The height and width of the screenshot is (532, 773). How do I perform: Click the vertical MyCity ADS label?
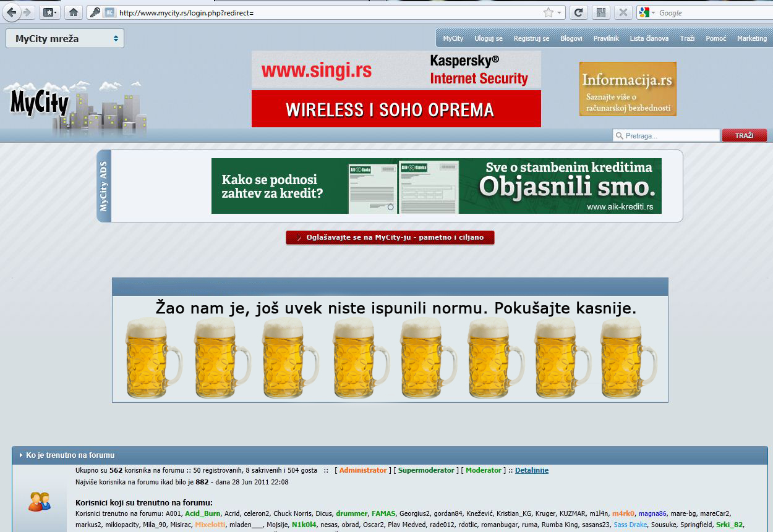(104, 186)
